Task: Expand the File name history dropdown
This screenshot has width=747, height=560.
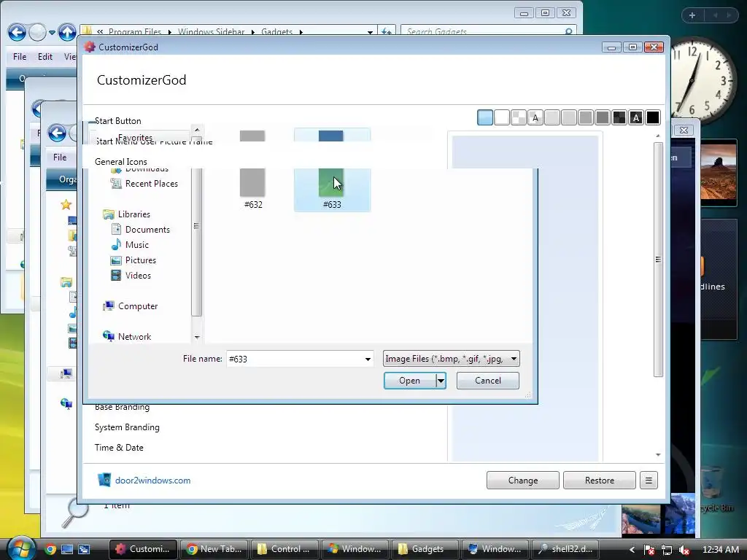Action: coord(368,359)
